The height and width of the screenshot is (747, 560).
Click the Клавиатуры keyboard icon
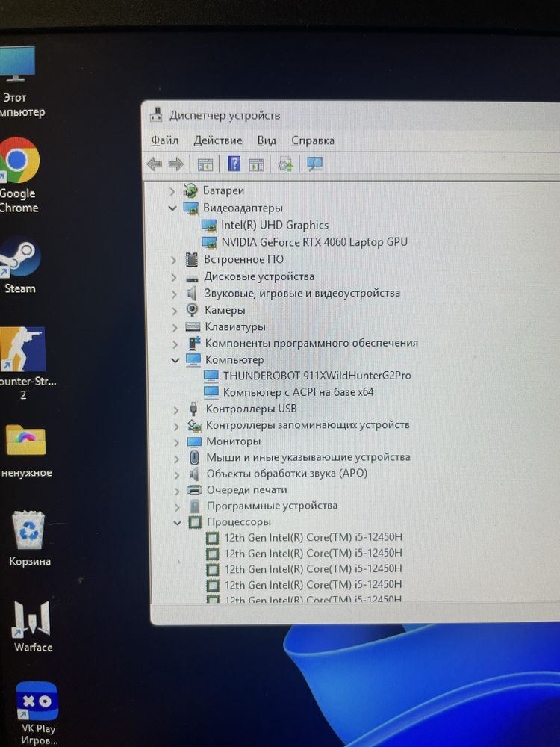(x=193, y=327)
